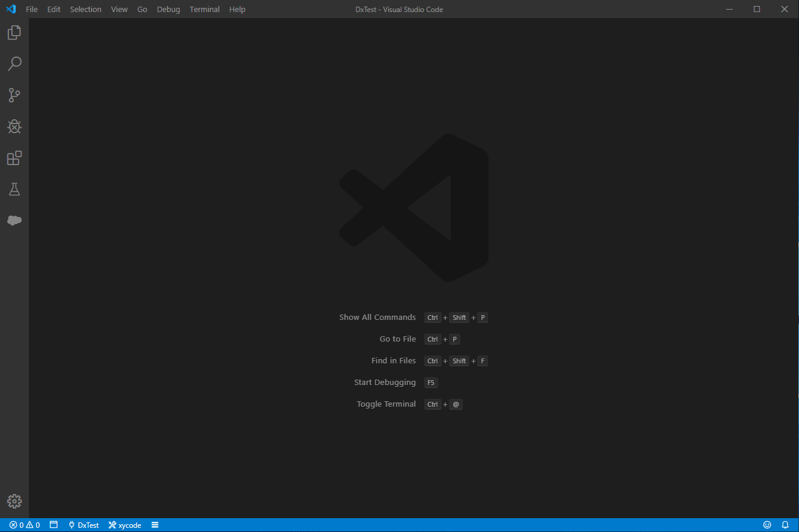Open the View menu
Viewport: 799px width, 532px height.
(x=119, y=9)
